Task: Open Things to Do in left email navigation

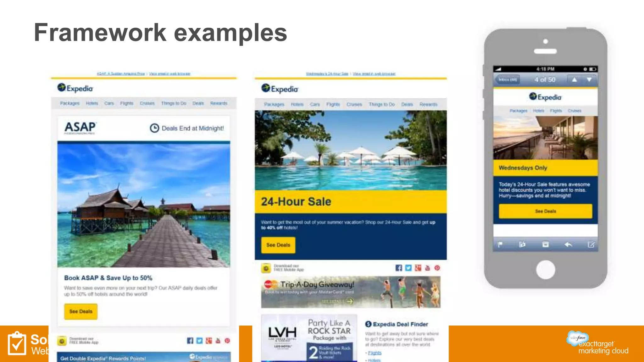Action: pyautogui.click(x=174, y=103)
